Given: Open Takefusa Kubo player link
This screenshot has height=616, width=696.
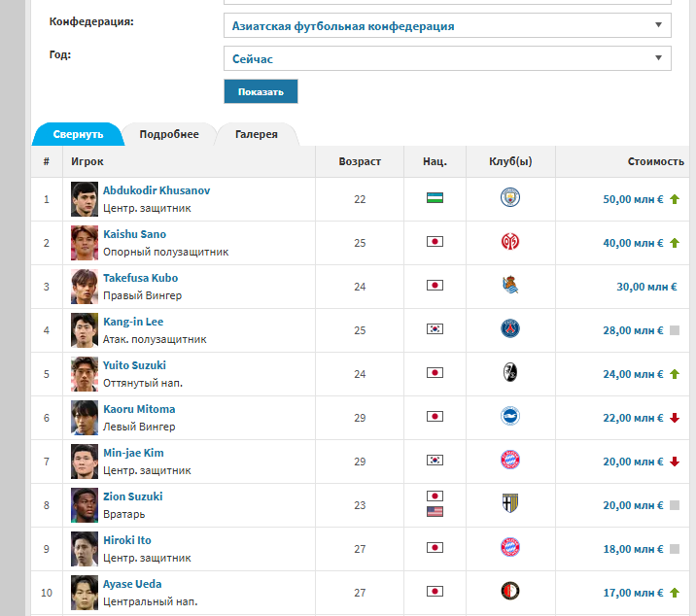Looking at the screenshot, I should coord(140,278).
